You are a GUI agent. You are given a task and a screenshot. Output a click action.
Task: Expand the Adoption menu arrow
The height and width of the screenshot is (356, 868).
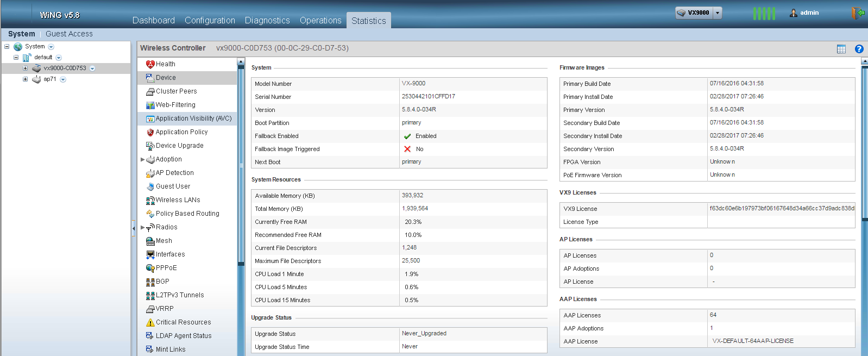tap(143, 160)
